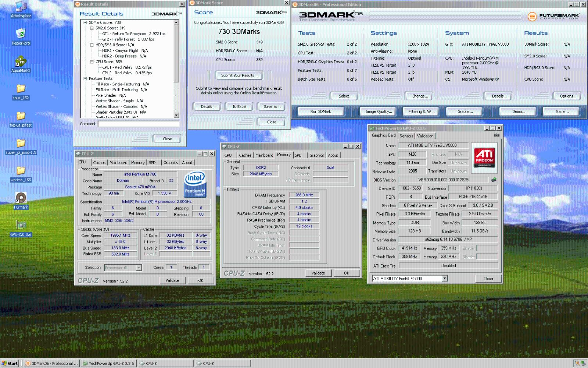Switch to 3DMark06 Professional taskbar item
The width and height of the screenshot is (588, 368).
click(52, 364)
